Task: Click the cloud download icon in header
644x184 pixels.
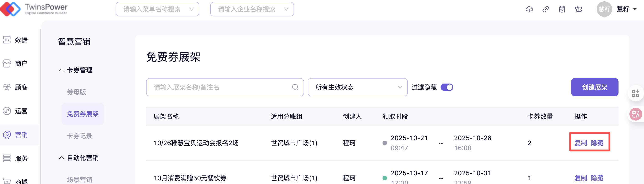Action: click(529, 9)
